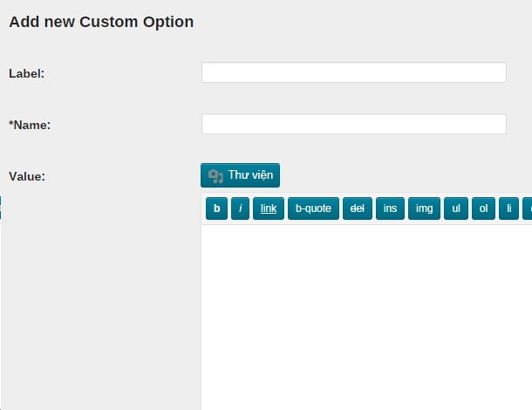The width and height of the screenshot is (532, 410).
Task: Click the Label input field
Action: 354,72
